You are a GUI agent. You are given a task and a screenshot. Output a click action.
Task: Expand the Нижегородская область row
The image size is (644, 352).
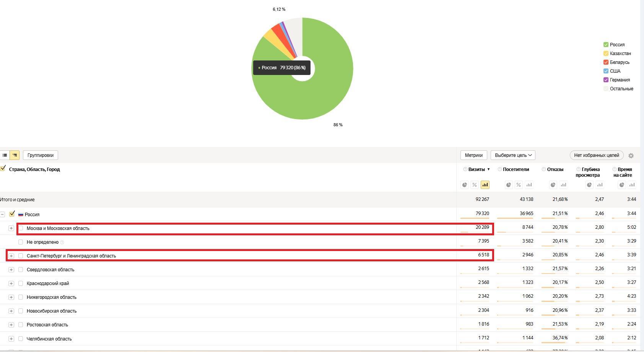(11, 297)
